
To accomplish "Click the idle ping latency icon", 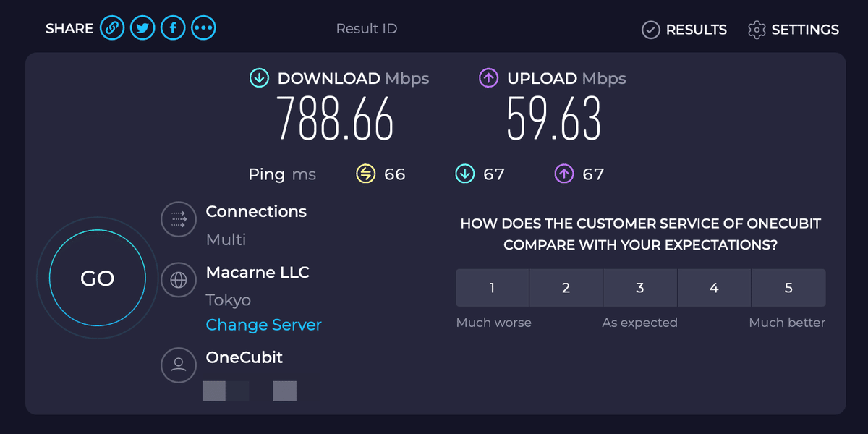I will pyautogui.click(x=367, y=174).
